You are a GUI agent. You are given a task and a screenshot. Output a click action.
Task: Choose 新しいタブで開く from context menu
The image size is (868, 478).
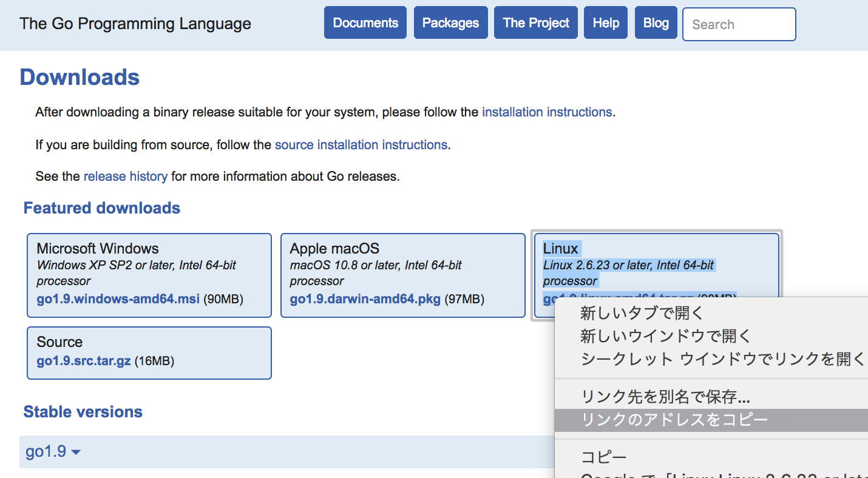(711, 314)
